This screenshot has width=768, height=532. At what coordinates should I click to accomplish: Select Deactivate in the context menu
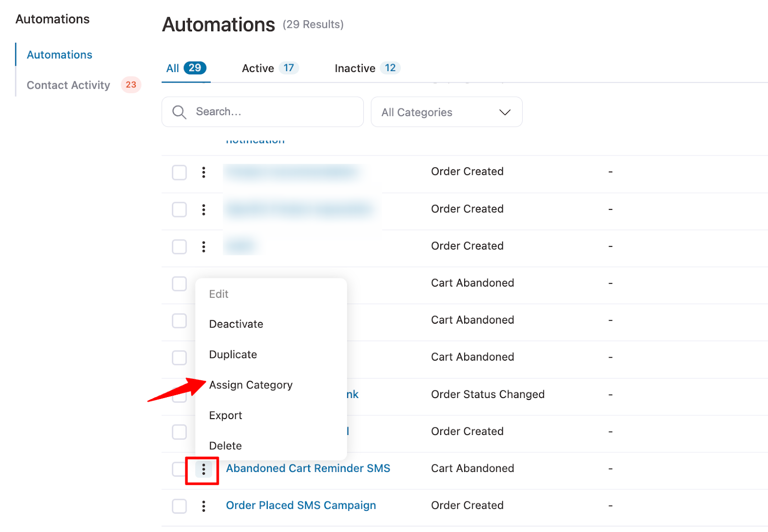[x=236, y=324]
